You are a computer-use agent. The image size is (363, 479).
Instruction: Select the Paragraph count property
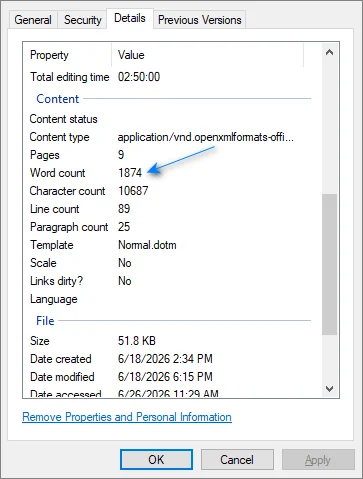tap(69, 227)
